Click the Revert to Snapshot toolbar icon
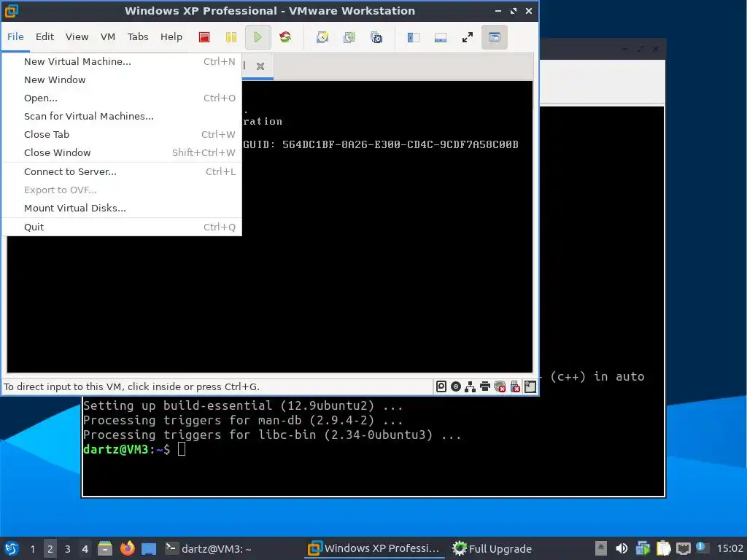The height and width of the screenshot is (560, 747). click(x=349, y=37)
